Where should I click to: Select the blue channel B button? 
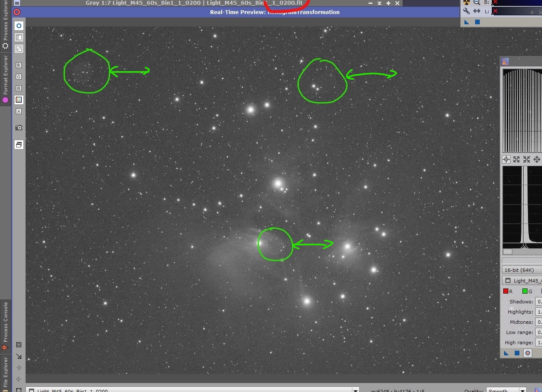(19, 88)
